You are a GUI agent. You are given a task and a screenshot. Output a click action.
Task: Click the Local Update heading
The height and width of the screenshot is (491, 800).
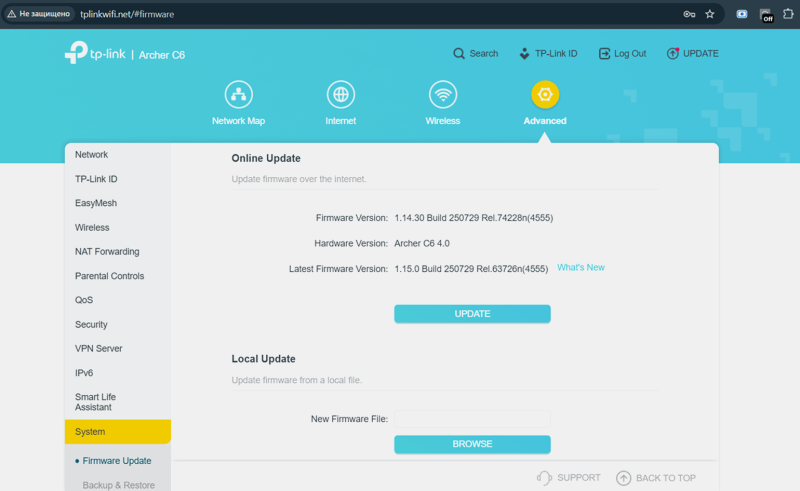click(x=263, y=359)
